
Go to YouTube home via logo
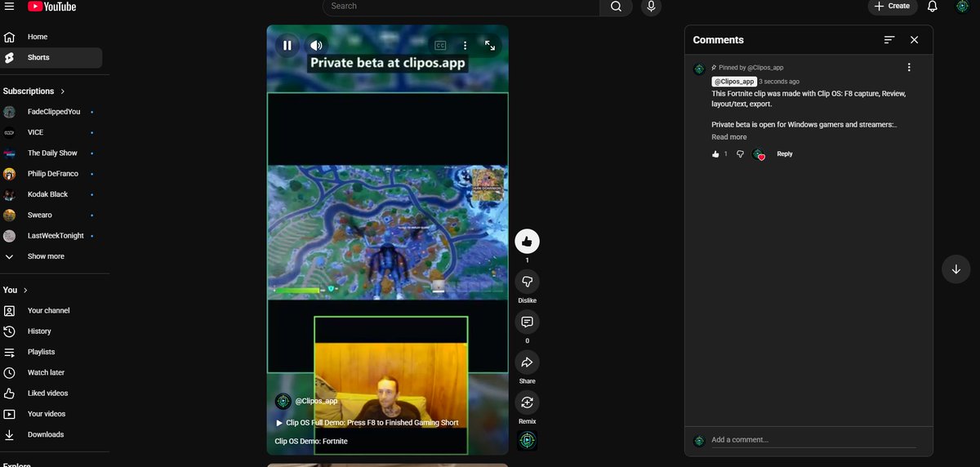coord(51,7)
